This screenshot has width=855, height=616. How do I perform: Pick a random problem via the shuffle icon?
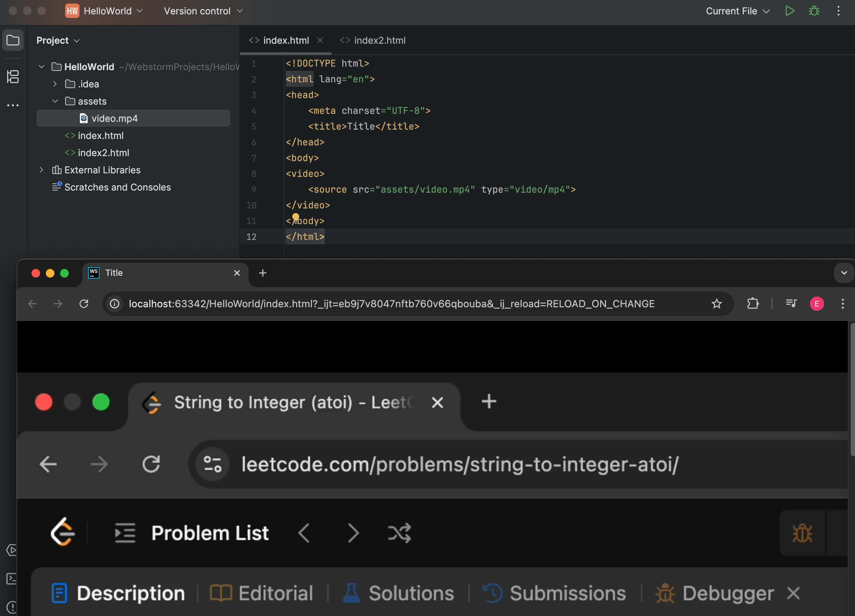400,533
